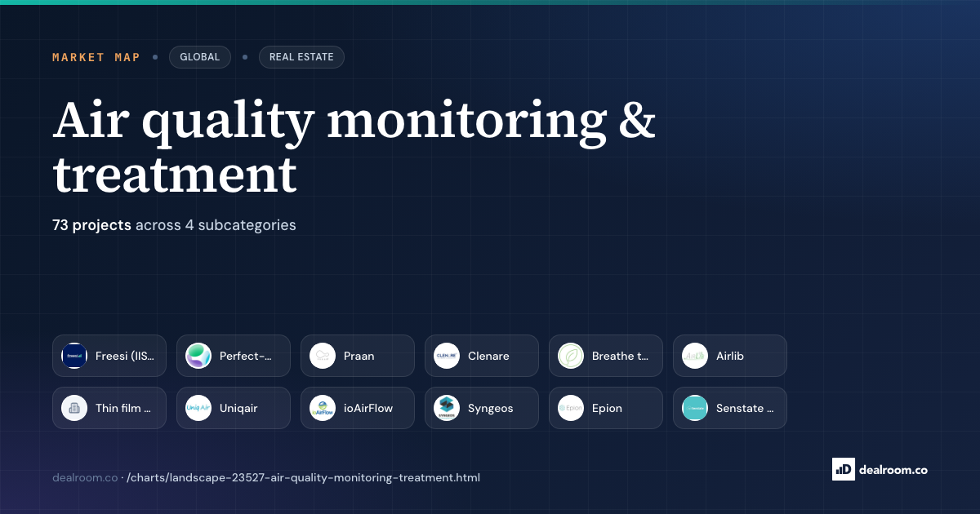Select the GLOBAL tag pill

pyautogui.click(x=200, y=57)
